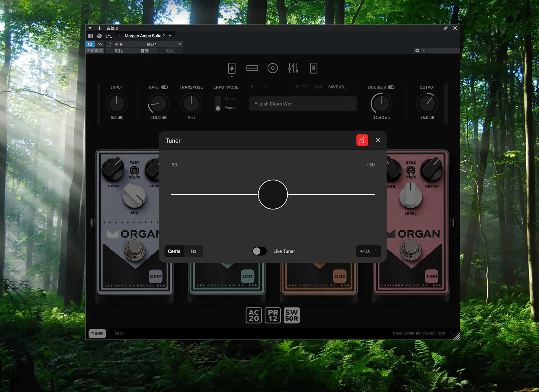Click the red mute tuner icon
Screen dimensions: 539x392
[x=362, y=140]
